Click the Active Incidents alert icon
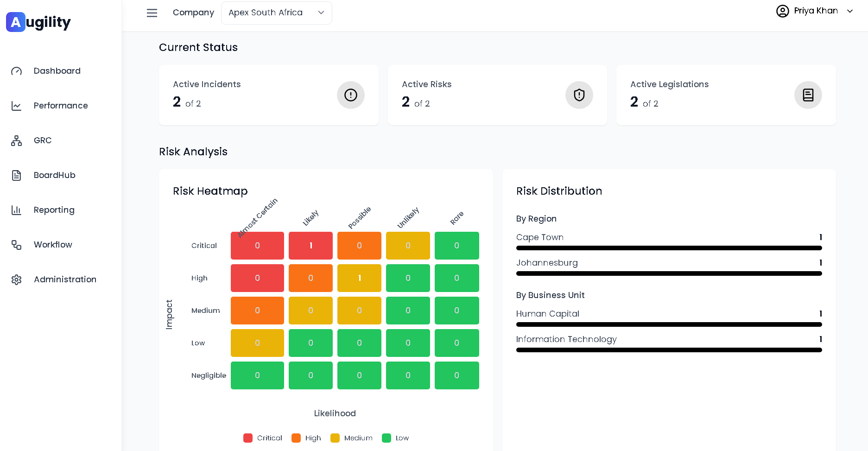 coord(350,95)
